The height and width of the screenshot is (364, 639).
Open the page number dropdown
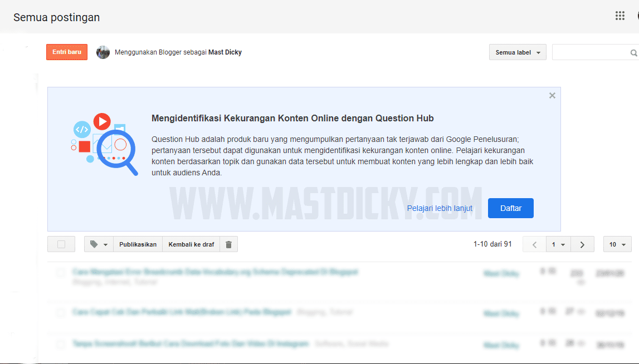(x=558, y=244)
